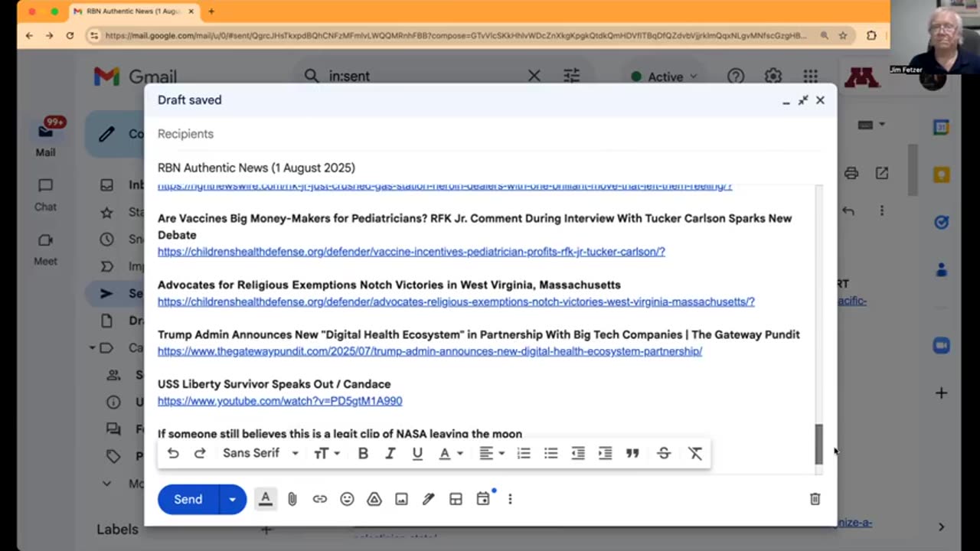This screenshot has width=980, height=551.
Task: Click the Send button
Action: click(x=188, y=499)
